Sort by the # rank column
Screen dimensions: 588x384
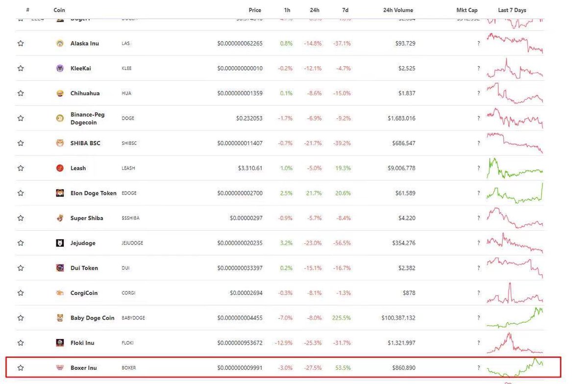pos(28,10)
